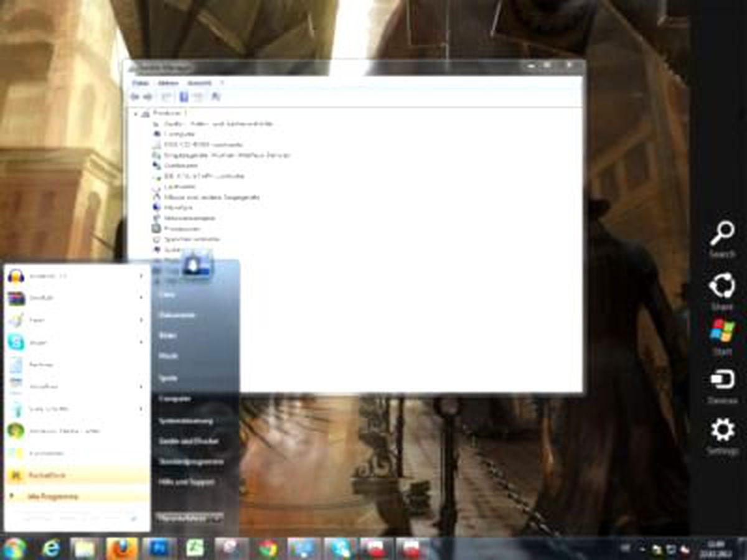Select Eingabegeräte (Human Interface Devices) category
Image resolution: width=747 pixels, height=560 pixels.
point(227,155)
